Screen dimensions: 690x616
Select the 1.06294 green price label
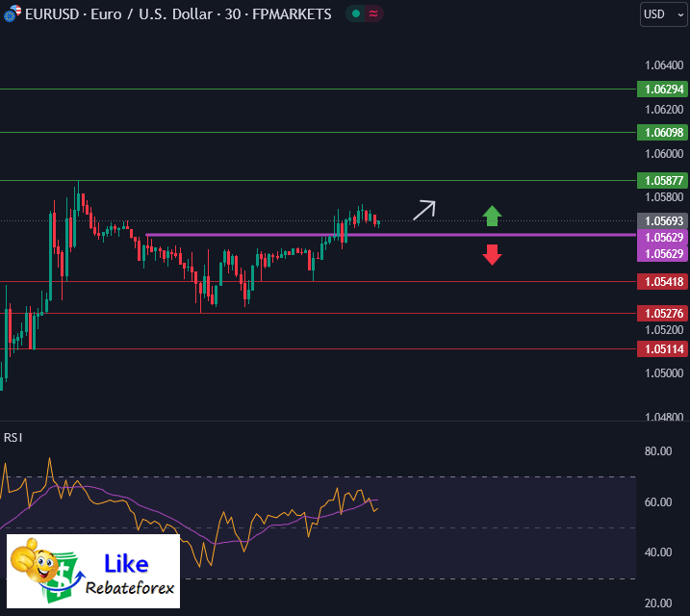pos(662,90)
